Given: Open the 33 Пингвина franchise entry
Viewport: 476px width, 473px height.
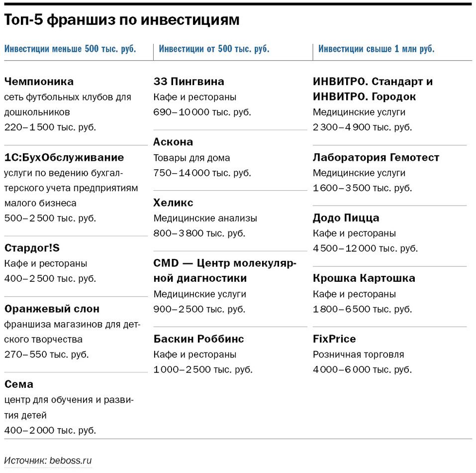Looking at the screenshot, I should [x=189, y=81].
